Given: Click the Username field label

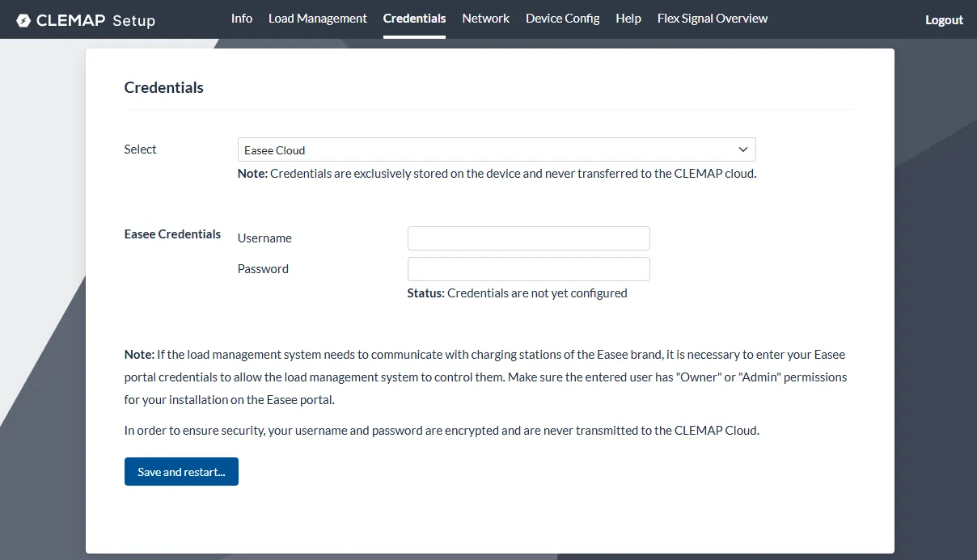Looking at the screenshot, I should (264, 238).
